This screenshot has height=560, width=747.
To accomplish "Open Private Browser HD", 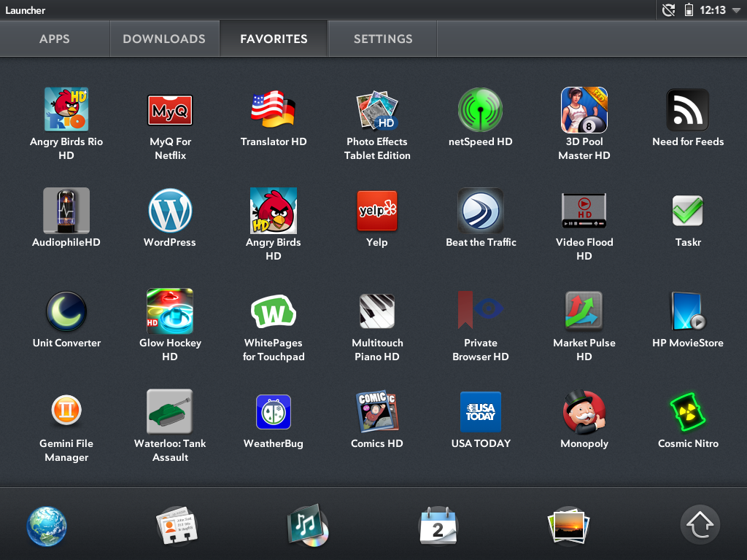I will tap(480, 309).
